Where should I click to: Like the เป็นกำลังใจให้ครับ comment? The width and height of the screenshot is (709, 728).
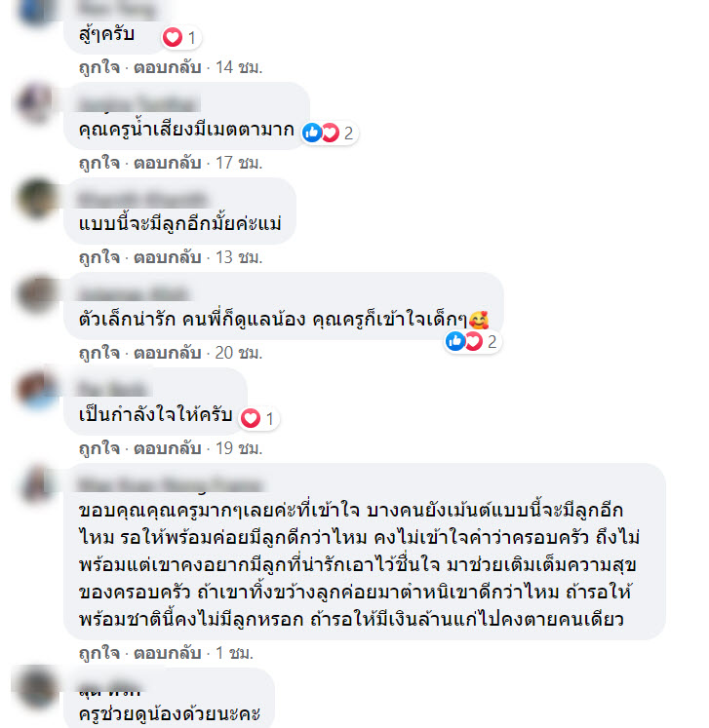pyautogui.click(x=99, y=448)
